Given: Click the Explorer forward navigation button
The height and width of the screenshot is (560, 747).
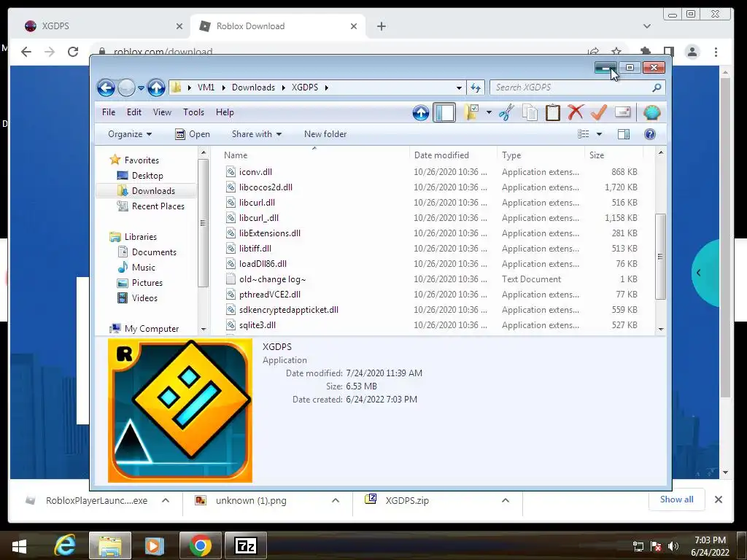Looking at the screenshot, I should 126,87.
